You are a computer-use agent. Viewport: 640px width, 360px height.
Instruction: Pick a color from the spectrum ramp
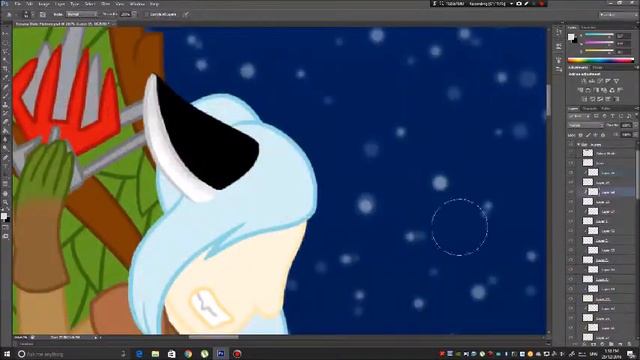601,60
